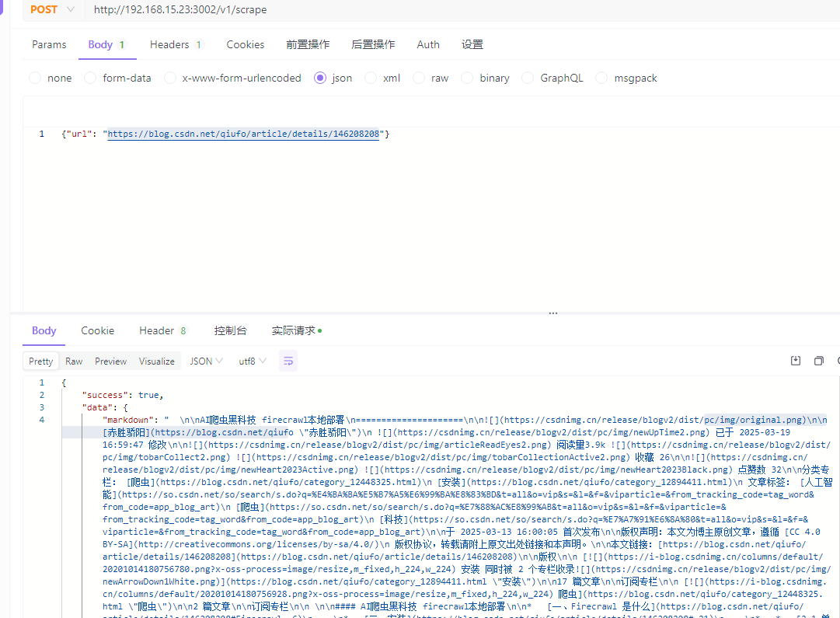Select the binary body type
Image resolution: width=840 pixels, height=618 pixels.
[x=486, y=79]
